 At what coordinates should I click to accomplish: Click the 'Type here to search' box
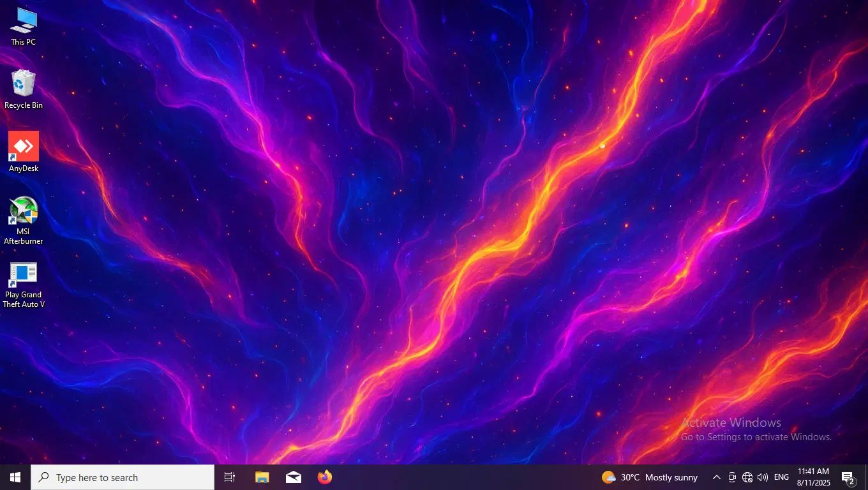[x=123, y=477]
